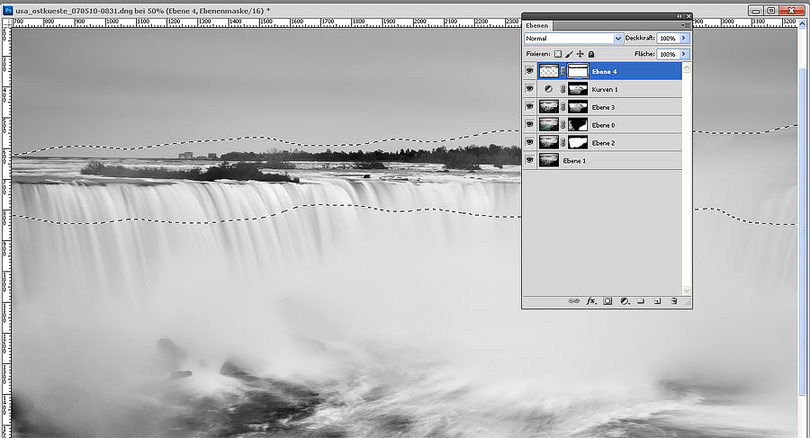Click the Deckkraft label

(640, 38)
